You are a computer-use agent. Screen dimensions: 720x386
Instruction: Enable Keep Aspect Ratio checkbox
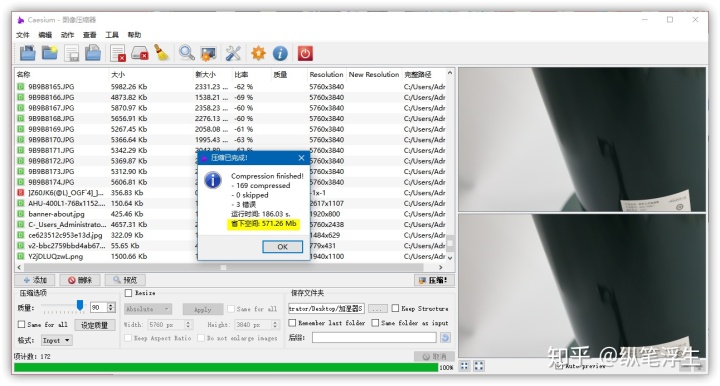point(128,338)
